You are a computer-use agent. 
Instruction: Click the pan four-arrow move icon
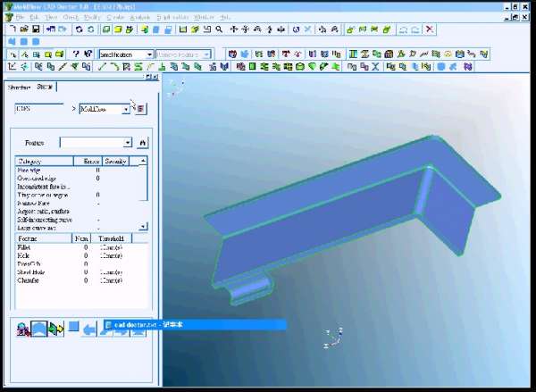point(234,29)
